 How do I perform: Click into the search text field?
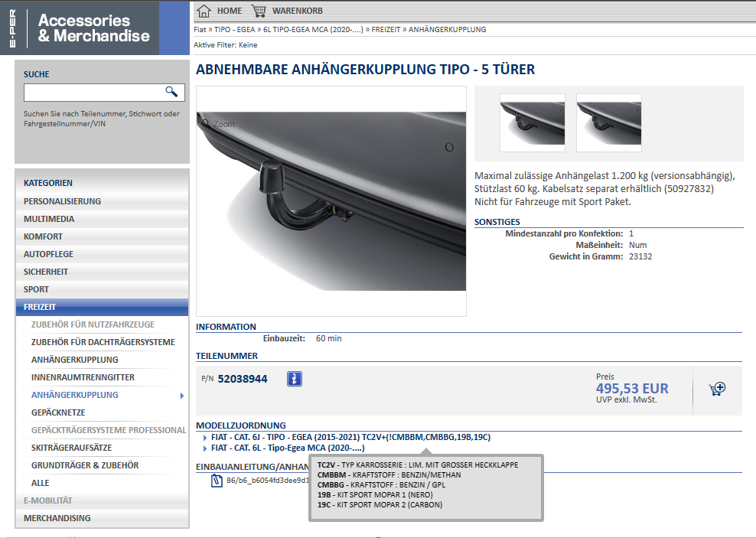[x=93, y=93]
